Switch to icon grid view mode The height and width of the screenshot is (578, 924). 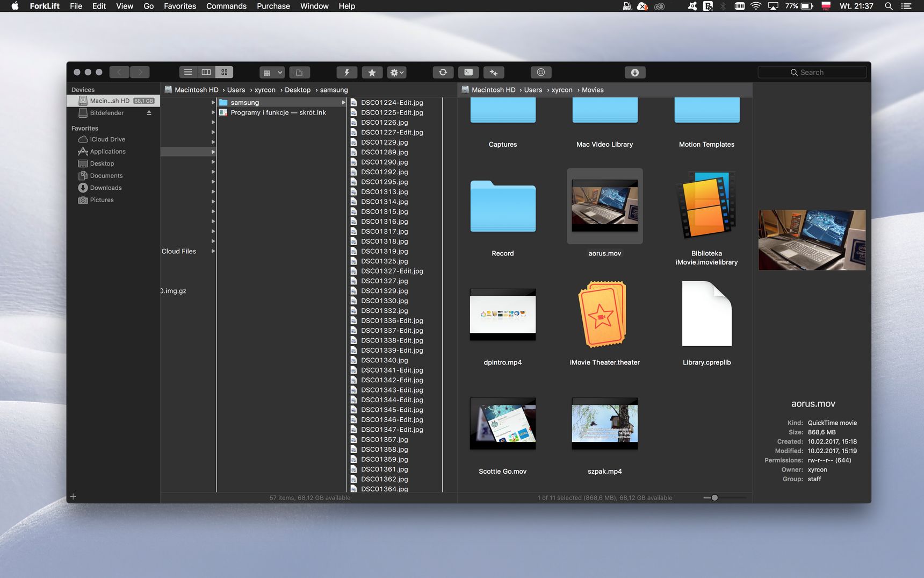(225, 72)
